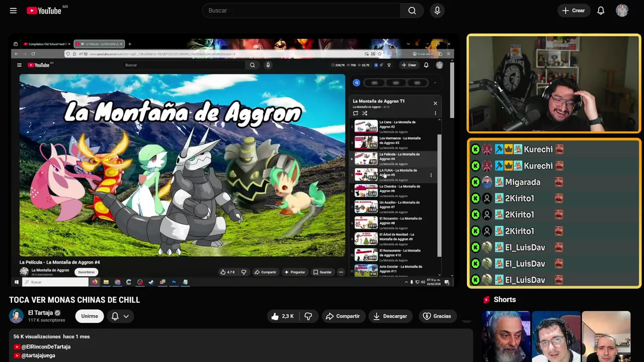Open the Windows Start button in stream taskbar

pos(17,282)
